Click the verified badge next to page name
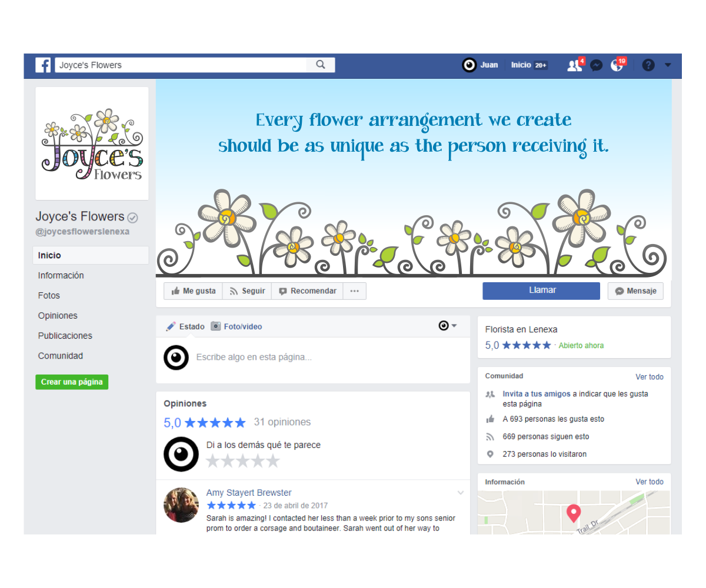Screen dimensions: 706x588 point(133,218)
